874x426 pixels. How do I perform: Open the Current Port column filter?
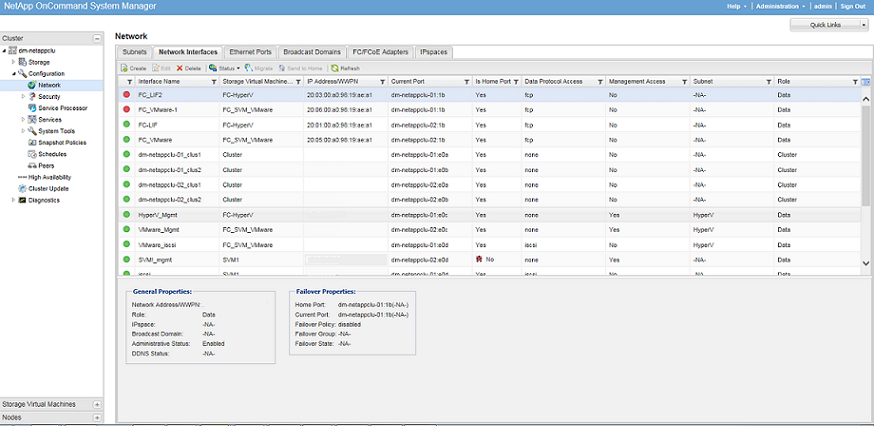[467, 82]
